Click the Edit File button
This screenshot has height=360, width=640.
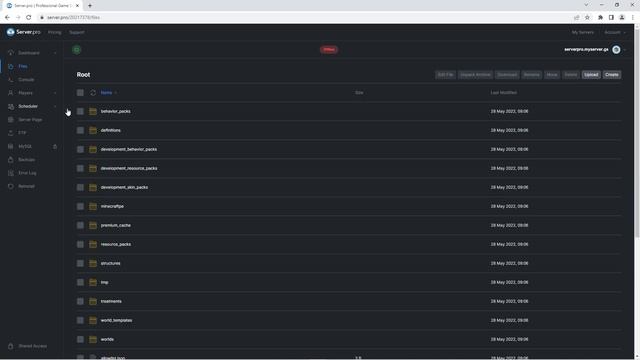pyautogui.click(x=445, y=75)
